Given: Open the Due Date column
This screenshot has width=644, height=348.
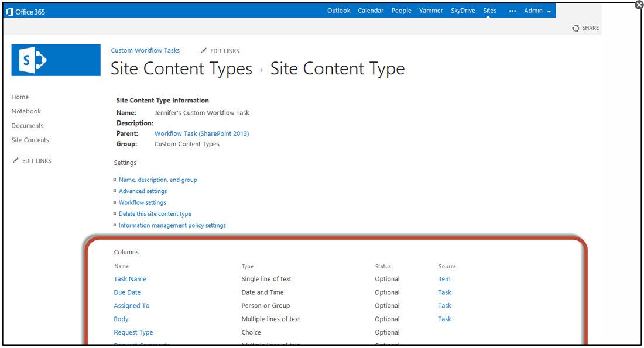Looking at the screenshot, I should pos(127,292).
